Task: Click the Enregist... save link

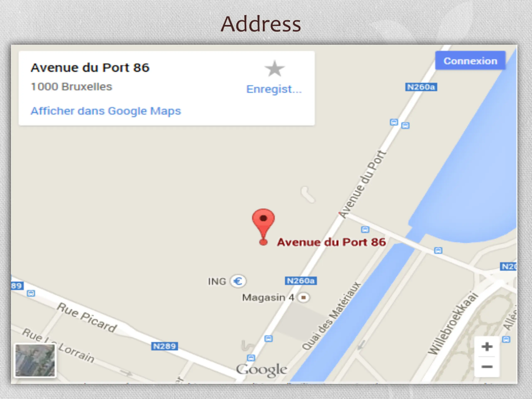Action: [274, 89]
